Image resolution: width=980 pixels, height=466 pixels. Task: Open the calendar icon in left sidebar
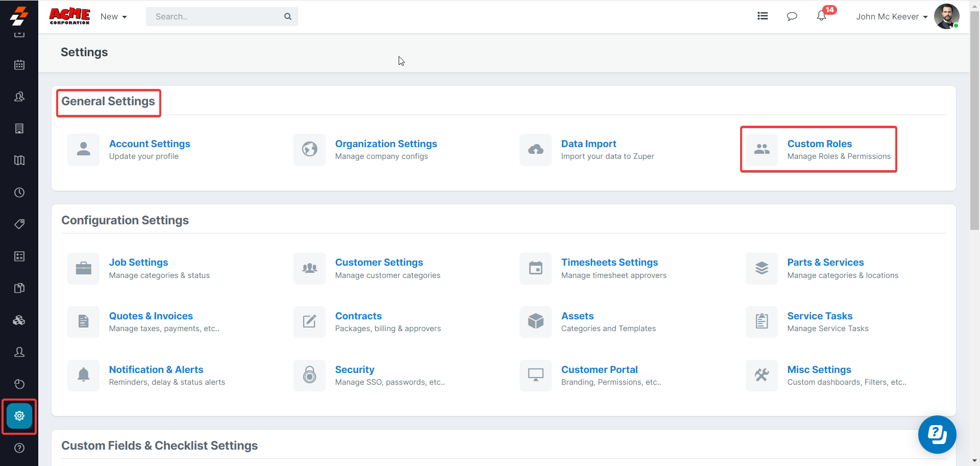pos(19,65)
